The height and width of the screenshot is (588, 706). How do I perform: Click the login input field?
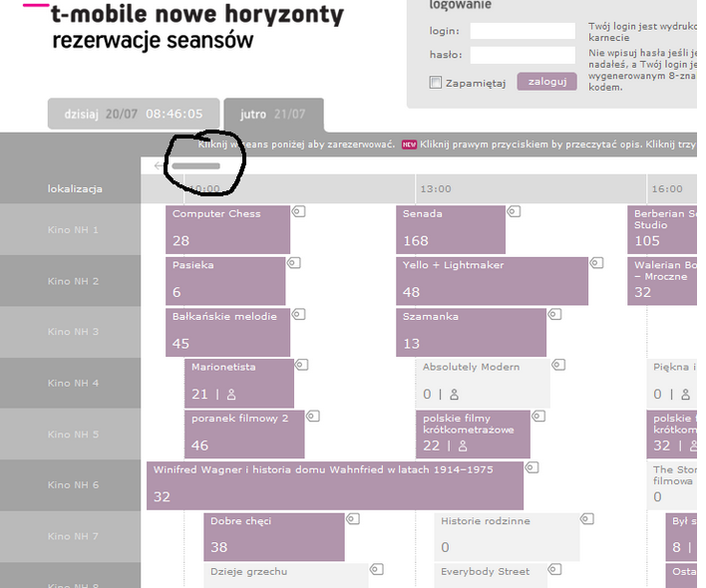pos(523,31)
